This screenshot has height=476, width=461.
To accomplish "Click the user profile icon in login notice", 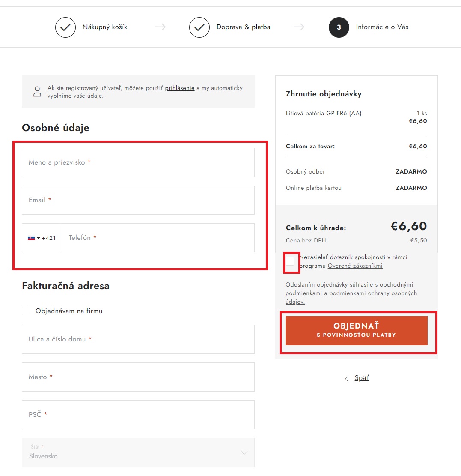I will (x=37, y=92).
